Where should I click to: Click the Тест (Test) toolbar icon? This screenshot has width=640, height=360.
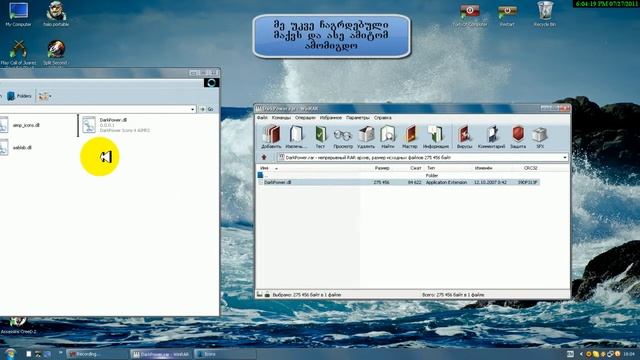[x=320, y=137]
